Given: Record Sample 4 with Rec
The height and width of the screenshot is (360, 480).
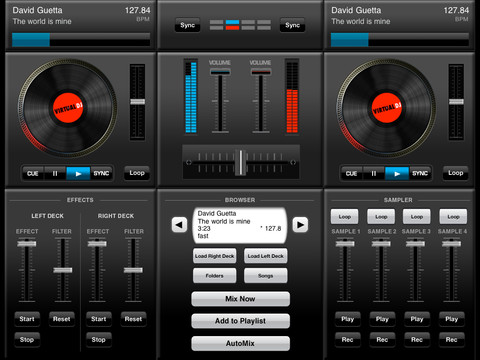Looking at the screenshot, I should 452,340.
